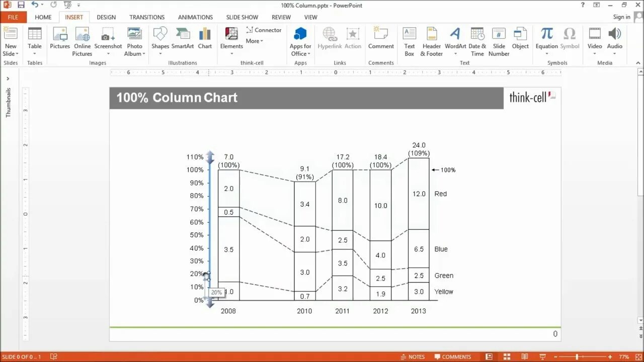Click the Undo arrow
The height and width of the screenshot is (362, 644).
[x=35, y=5]
